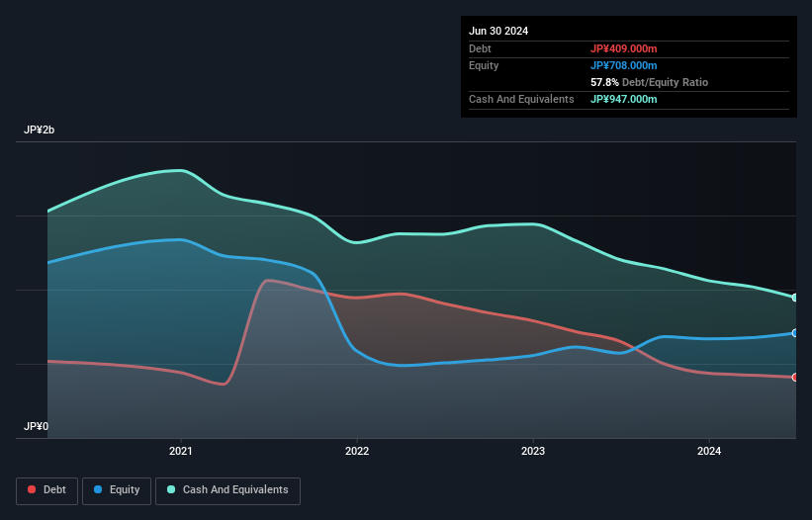Image resolution: width=812 pixels, height=520 pixels.
Task: Click the 2023 x-axis label
Action: coord(533,451)
